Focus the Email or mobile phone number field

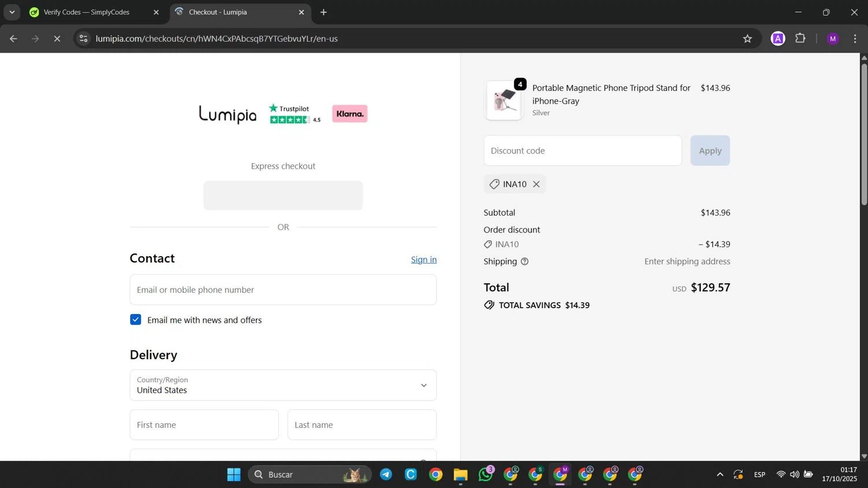pos(283,290)
